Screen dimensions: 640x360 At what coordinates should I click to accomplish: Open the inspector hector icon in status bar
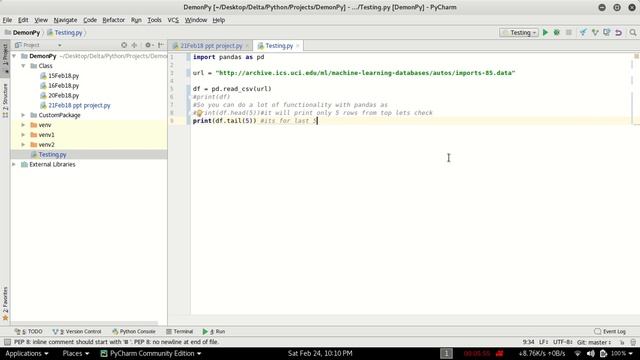tap(633, 342)
